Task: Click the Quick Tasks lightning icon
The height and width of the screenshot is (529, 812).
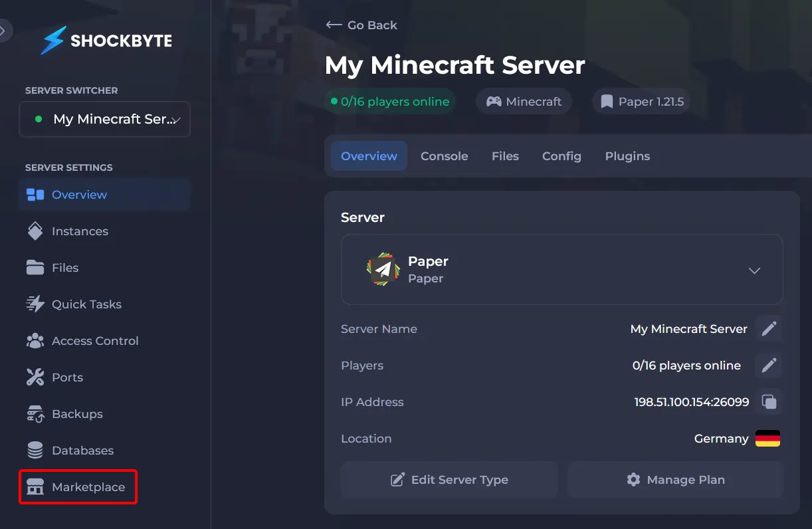Action: pos(35,304)
